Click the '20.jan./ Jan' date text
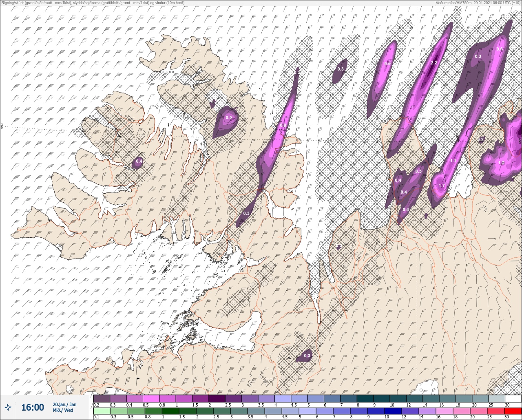 (x=64, y=404)
